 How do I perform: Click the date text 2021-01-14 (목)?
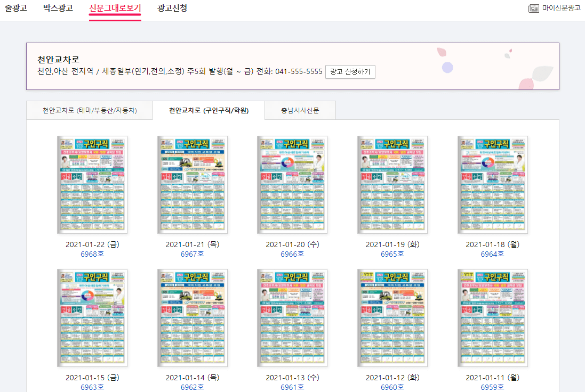pyautogui.click(x=192, y=378)
